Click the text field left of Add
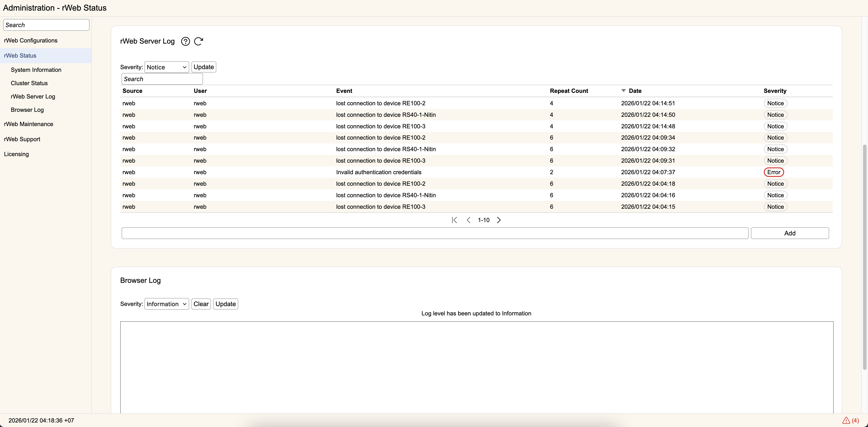Image resolution: width=868 pixels, height=427 pixels. pos(435,233)
